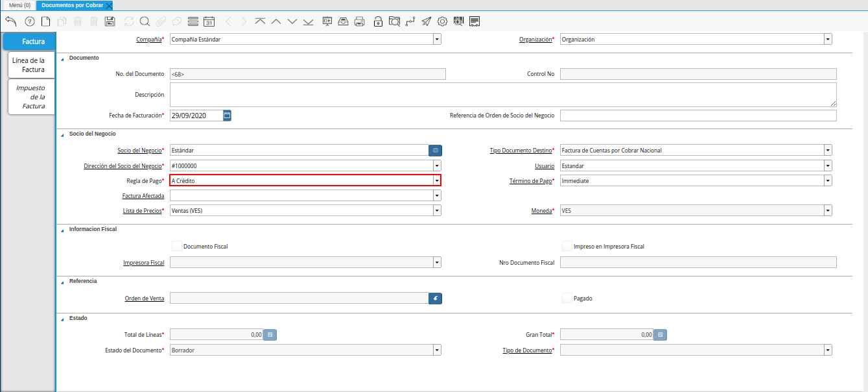Click into the Descripción text field
This screenshot has height=392, width=868.
pyautogui.click(x=502, y=95)
